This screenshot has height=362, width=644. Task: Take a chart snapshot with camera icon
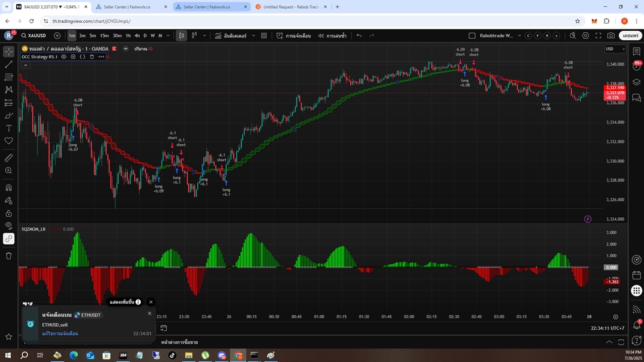click(x=610, y=36)
